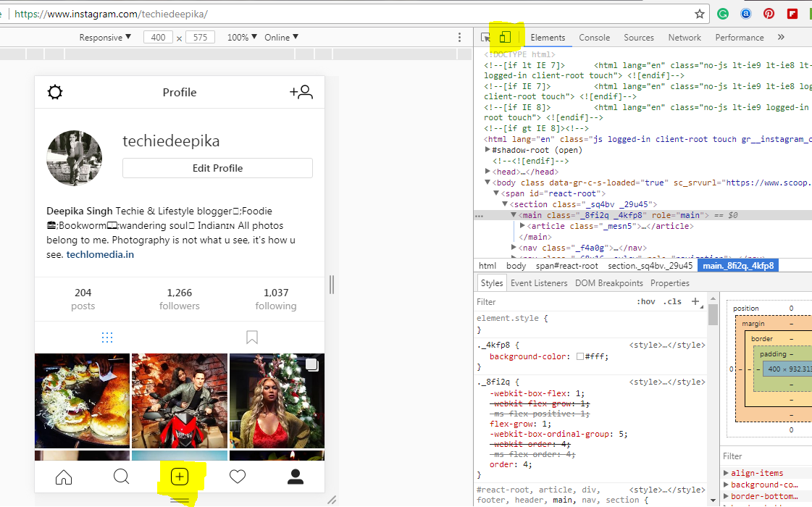The width and height of the screenshot is (812, 507).
Task: Click Edit Profile button
Action: pyautogui.click(x=217, y=168)
